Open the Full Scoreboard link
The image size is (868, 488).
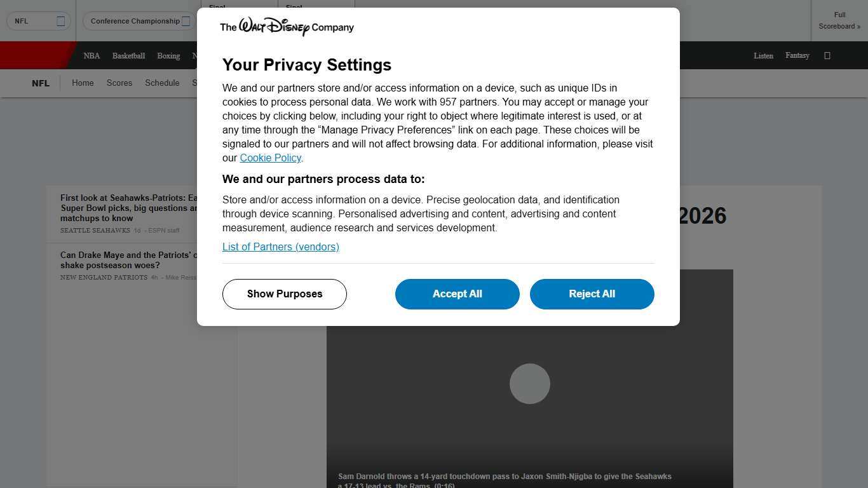pyautogui.click(x=839, y=20)
